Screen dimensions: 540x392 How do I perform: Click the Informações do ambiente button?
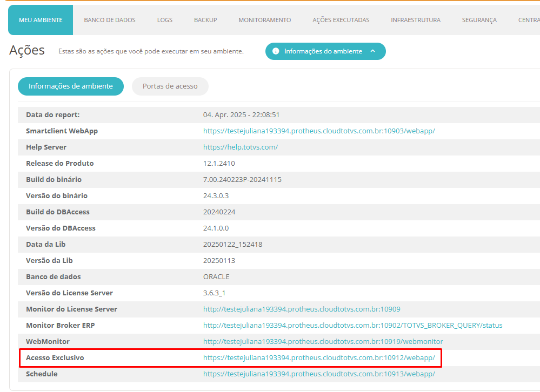point(325,51)
